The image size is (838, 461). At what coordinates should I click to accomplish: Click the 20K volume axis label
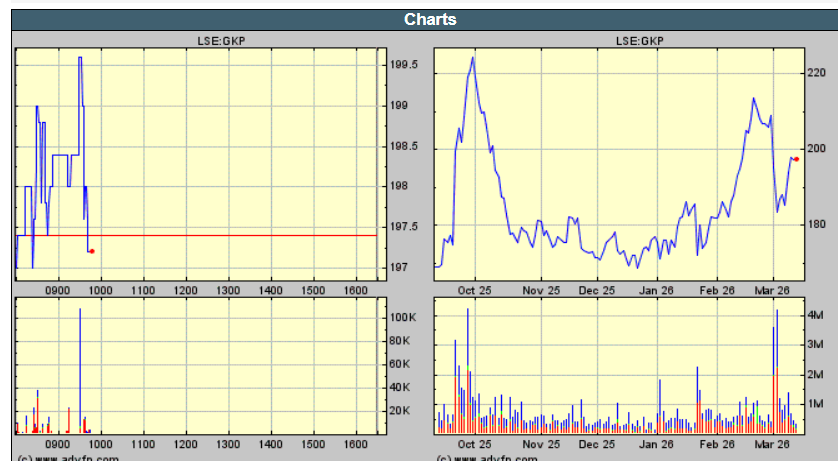click(400, 411)
